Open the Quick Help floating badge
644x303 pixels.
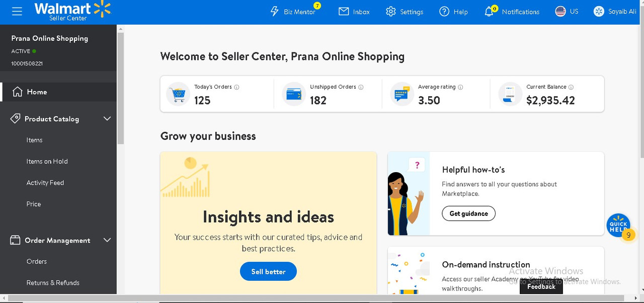618,226
